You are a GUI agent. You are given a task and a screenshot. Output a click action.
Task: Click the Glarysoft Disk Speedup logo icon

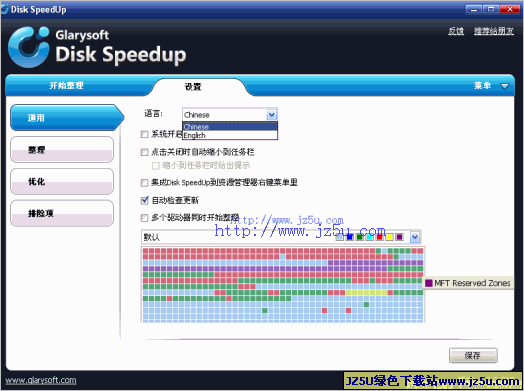29,46
